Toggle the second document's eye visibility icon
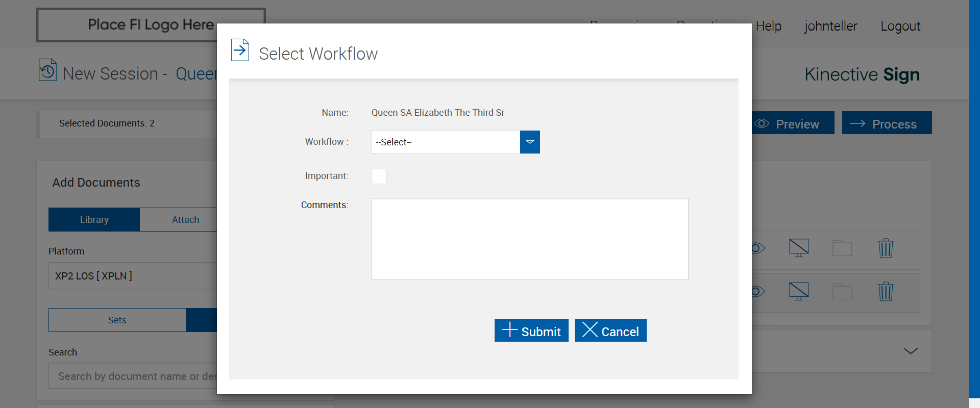980x408 pixels. pos(758,292)
